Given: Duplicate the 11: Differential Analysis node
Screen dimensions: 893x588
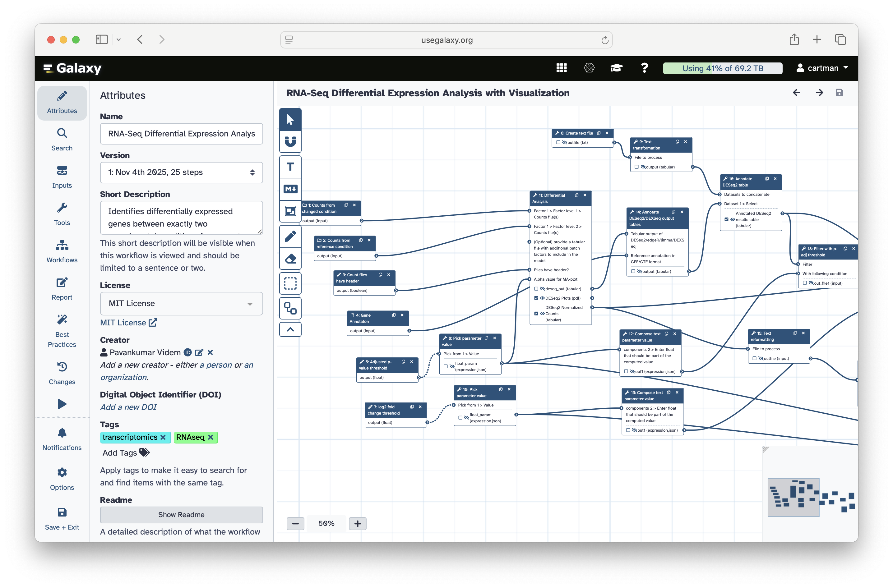Looking at the screenshot, I should (x=576, y=195).
